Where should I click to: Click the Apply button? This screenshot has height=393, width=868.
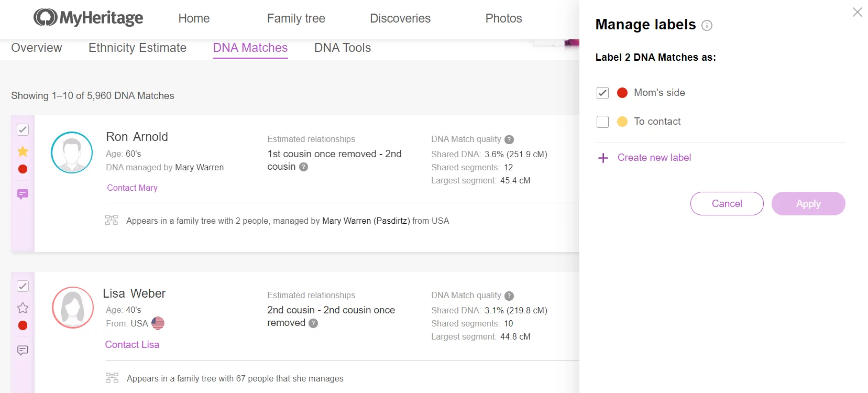[808, 203]
